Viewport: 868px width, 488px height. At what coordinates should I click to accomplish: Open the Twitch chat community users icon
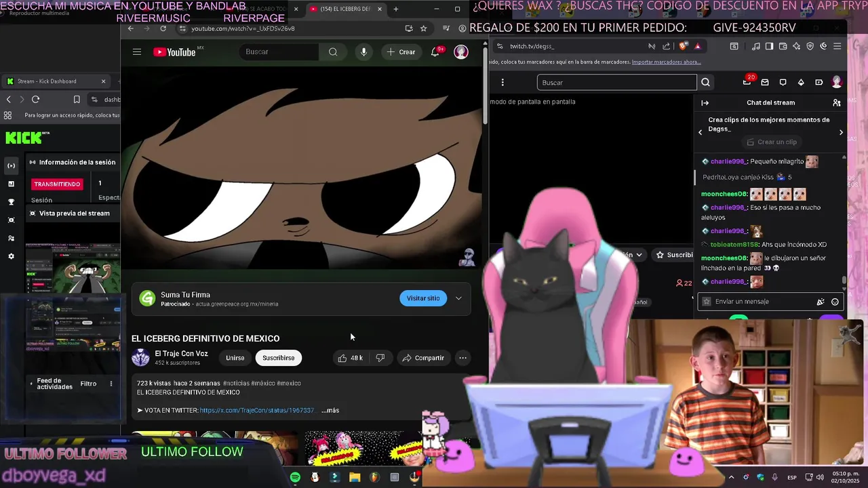point(837,102)
